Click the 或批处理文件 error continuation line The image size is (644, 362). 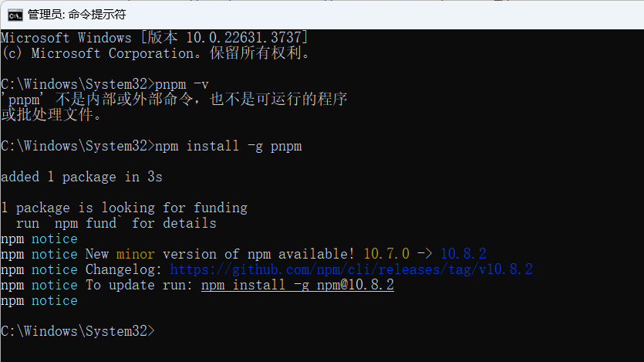tap(52, 115)
